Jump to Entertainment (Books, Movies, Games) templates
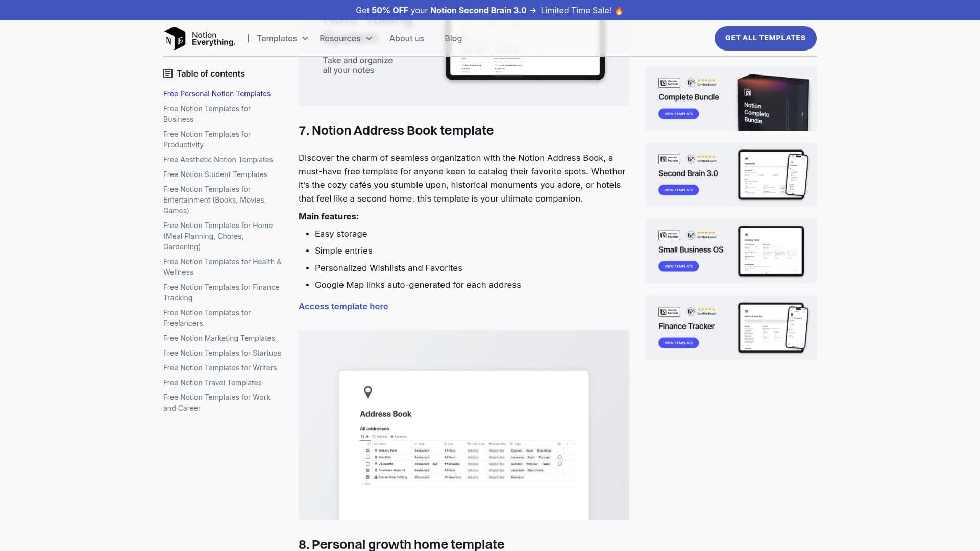The width and height of the screenshot is (980, 551). (215, 200)
